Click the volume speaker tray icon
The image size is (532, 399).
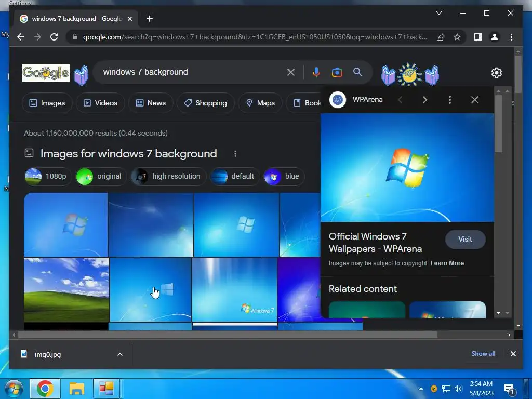(458, 389)
